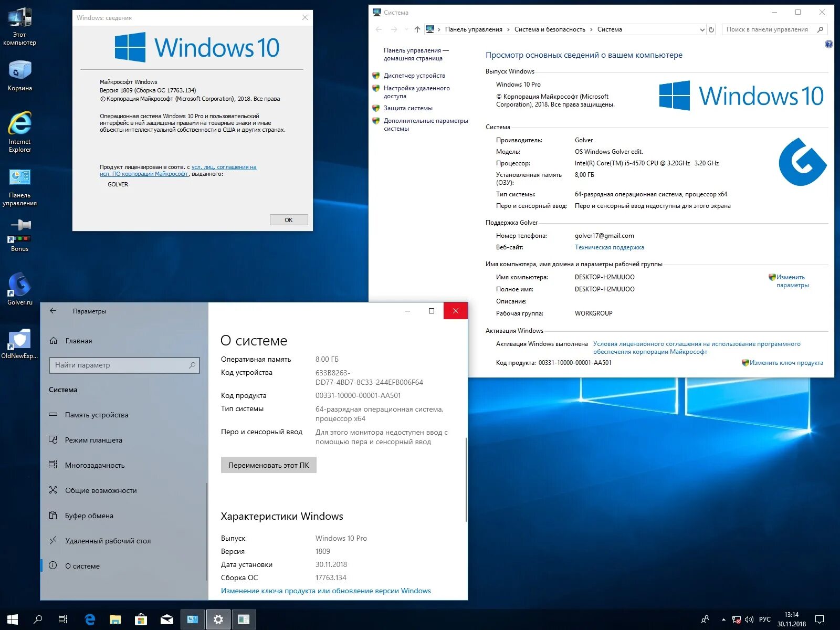This screenshot has height=630, width=840.
Task: Open Control Panel home page link
Action: 416,54
